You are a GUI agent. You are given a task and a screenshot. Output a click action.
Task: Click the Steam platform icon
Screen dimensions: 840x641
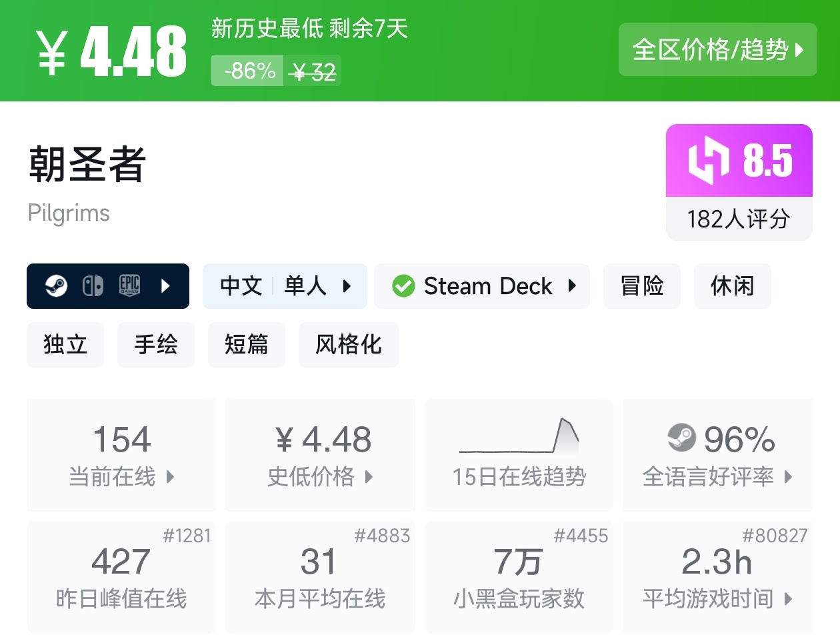coord(56,286)
